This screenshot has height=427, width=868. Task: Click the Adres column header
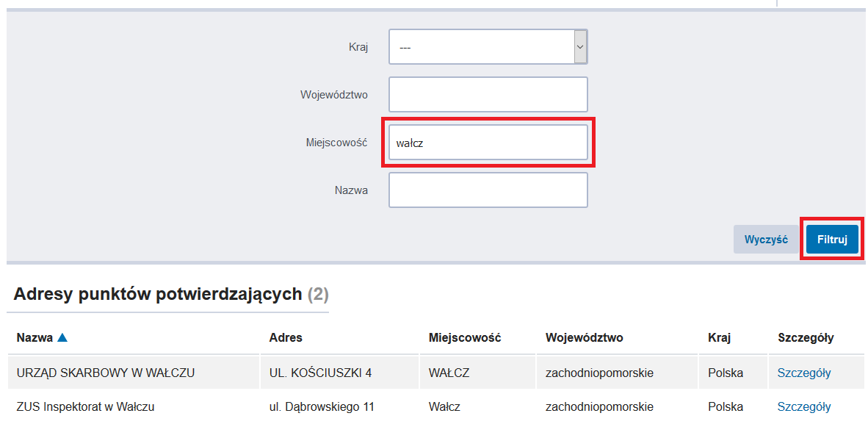[x=286, y=337]
